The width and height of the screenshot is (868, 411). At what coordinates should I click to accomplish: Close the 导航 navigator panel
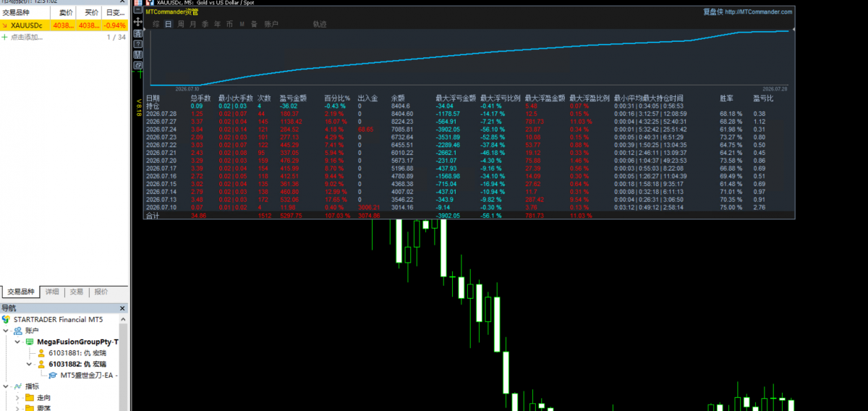[123, 308]
